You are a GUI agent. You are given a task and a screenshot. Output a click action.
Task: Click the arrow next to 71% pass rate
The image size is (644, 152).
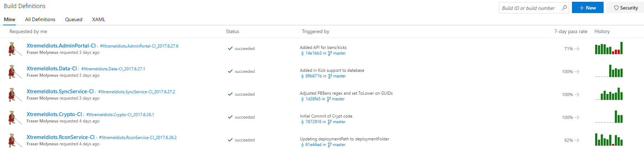pos(577,49)
